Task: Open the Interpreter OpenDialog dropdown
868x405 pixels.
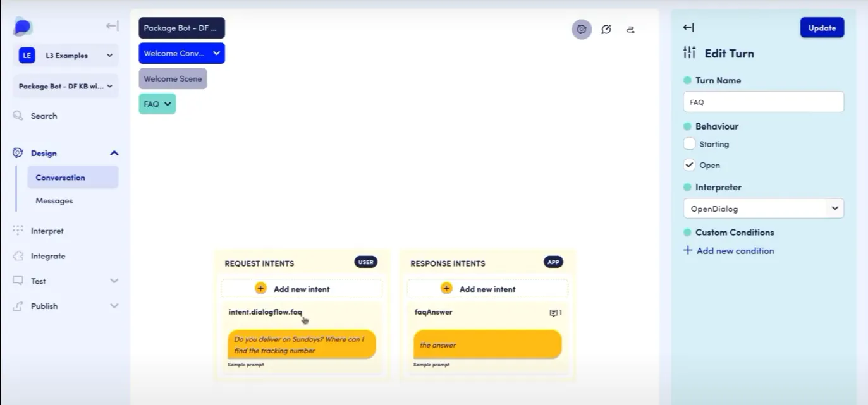Action: pos(763,209)
